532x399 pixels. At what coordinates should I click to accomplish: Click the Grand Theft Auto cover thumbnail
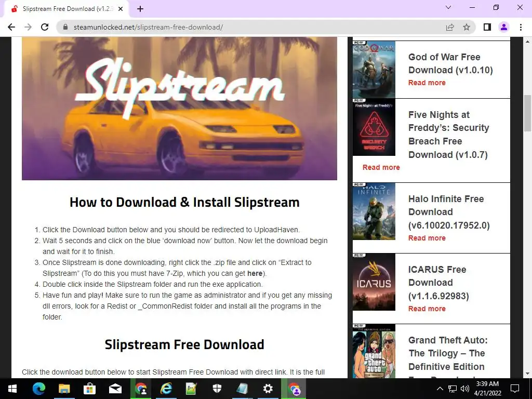(374, 351)
